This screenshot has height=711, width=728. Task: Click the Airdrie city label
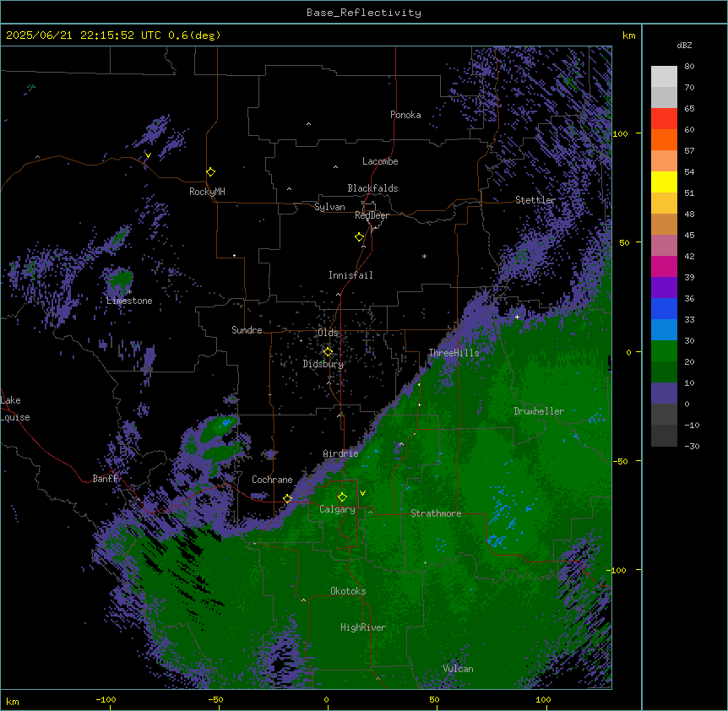(341, 453)
